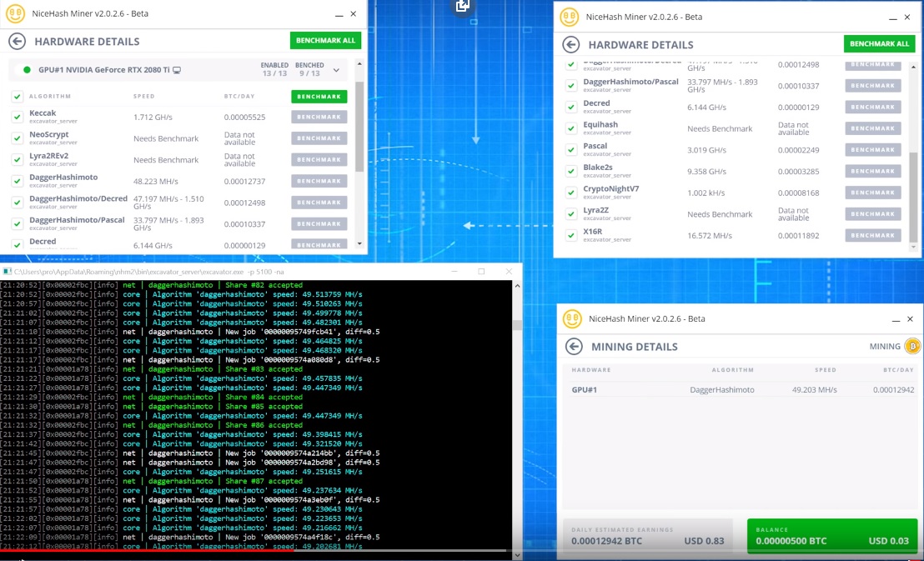Viewport: 924px width, 561px height.
Task: Uncheck the Blake2s algorithm checkbox
Action: [x=571, y=172]
